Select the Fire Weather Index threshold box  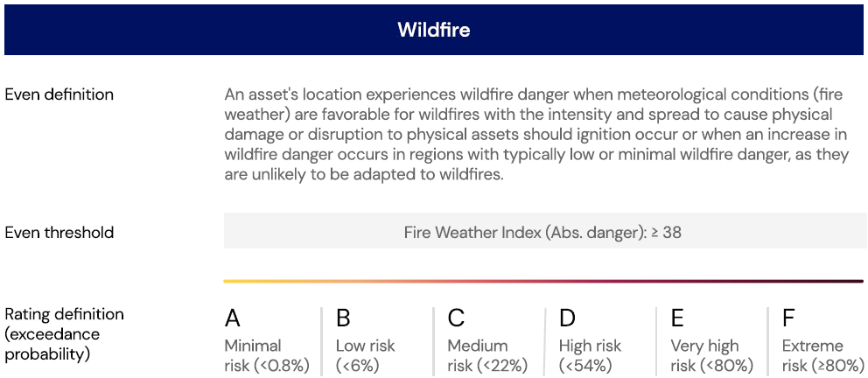click(542, 232)
